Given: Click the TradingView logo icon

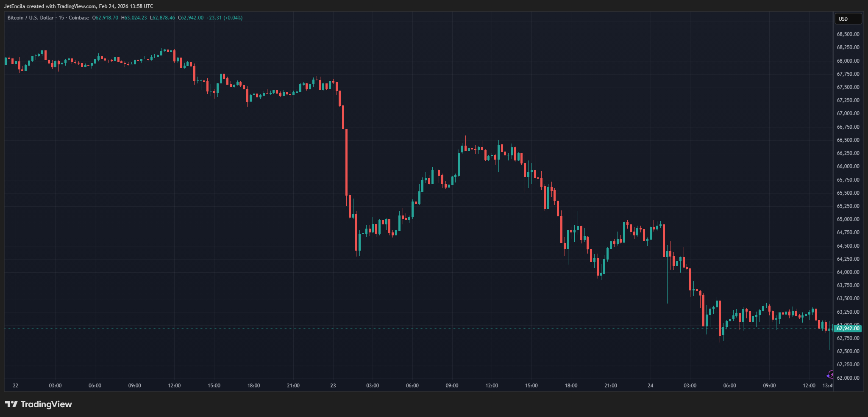Looking at the screenshot, I should [x=11, y=404].
